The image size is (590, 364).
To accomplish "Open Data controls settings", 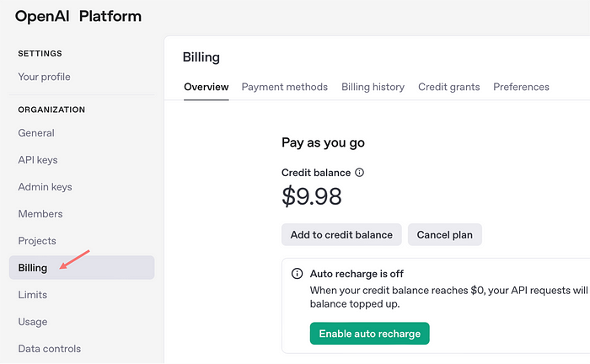I will coord(50,349).
